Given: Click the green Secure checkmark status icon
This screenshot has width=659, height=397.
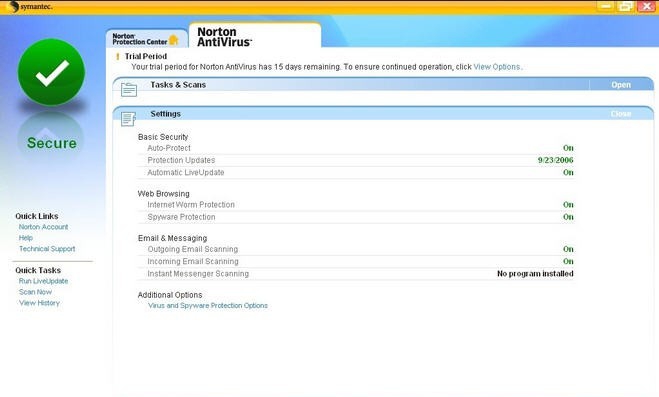Looking at the screenshot, I should tap(51, 72).
